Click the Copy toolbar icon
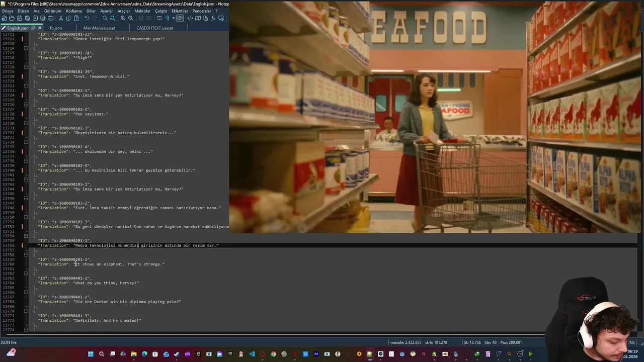This screenshot has width=644, height=362. (69, 18)
